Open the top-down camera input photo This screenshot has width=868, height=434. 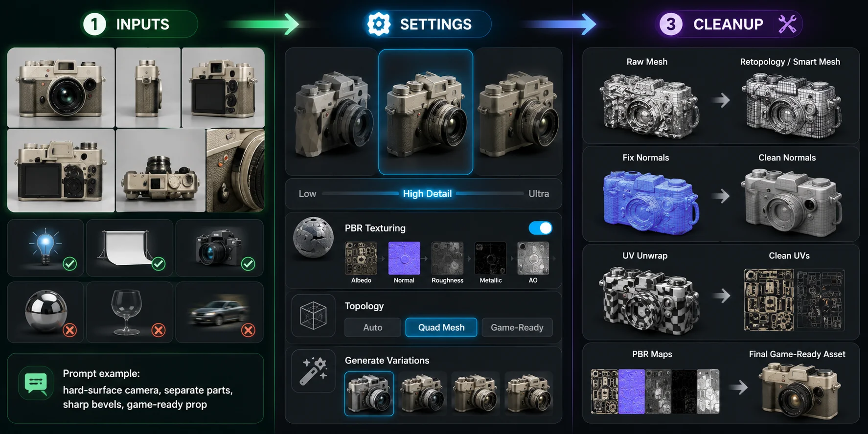(x=160, y=170)
